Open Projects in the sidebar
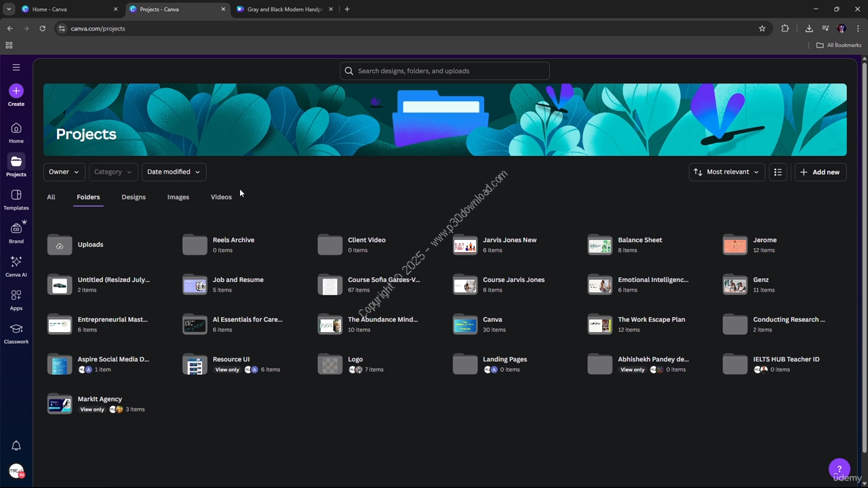868x488 pixels. coord(16,166)
